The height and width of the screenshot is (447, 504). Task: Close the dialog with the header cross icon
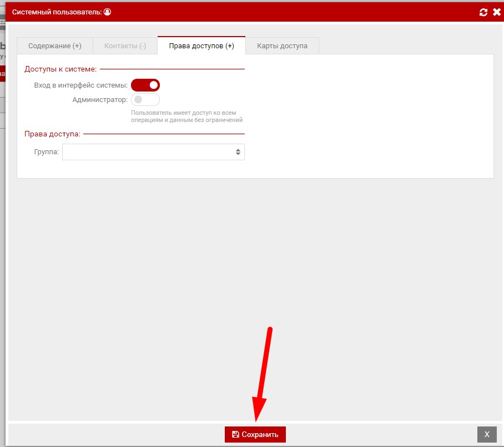click(x=497, y=12)
